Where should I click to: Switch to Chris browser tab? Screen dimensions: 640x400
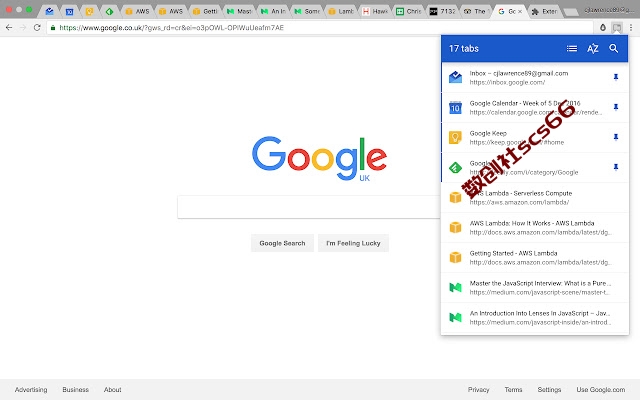pos(408,11)
